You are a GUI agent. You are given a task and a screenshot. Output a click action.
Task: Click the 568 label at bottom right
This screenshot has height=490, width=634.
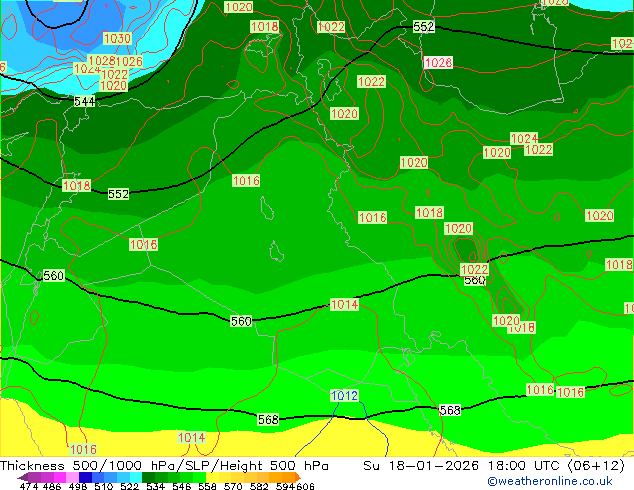point(450,410)
